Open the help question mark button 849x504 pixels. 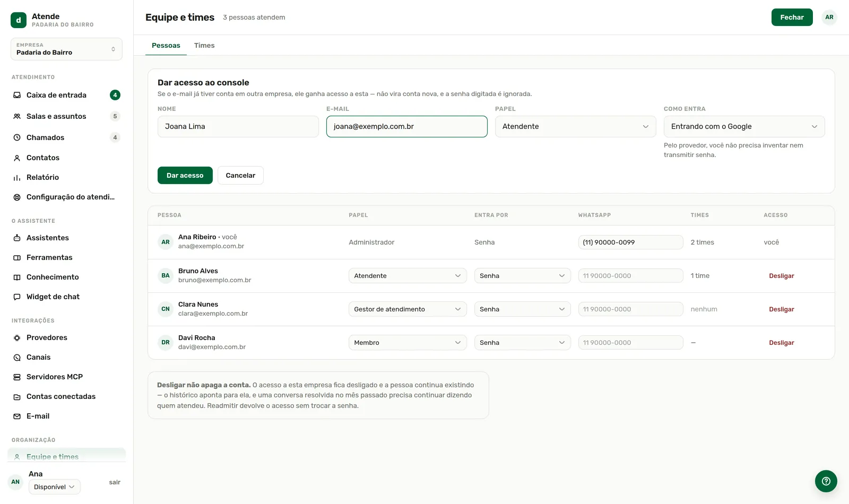click(x=826, y=481)
